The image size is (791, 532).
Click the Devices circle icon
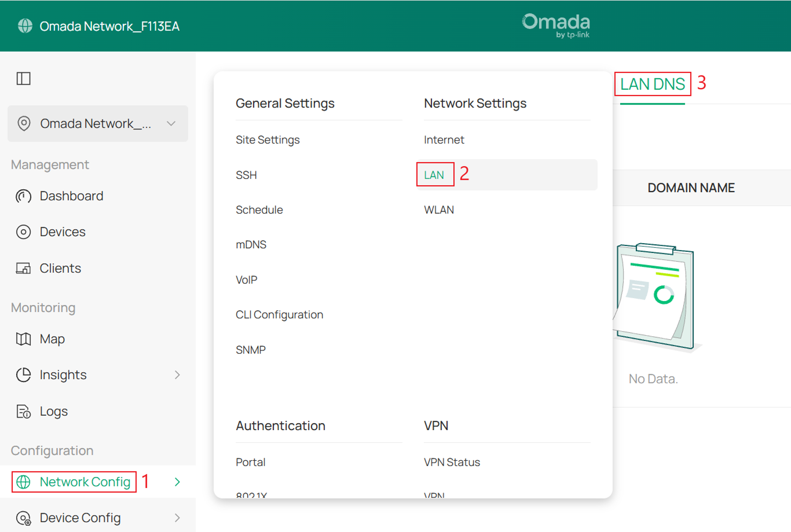pos(24,232)
